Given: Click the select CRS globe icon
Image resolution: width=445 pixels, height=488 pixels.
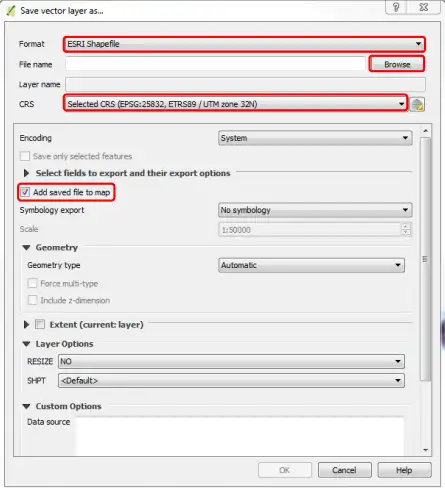Looking at the screenshot, I should tap(417, 104).
